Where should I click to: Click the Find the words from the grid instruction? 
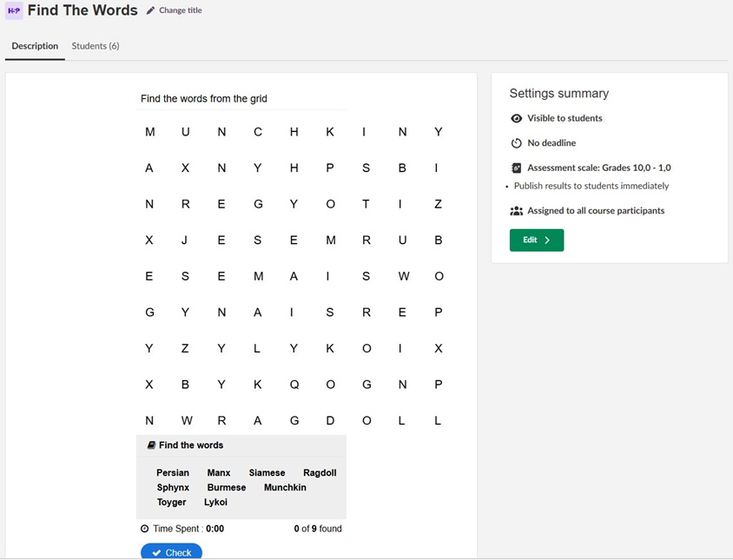click(204, 99)
